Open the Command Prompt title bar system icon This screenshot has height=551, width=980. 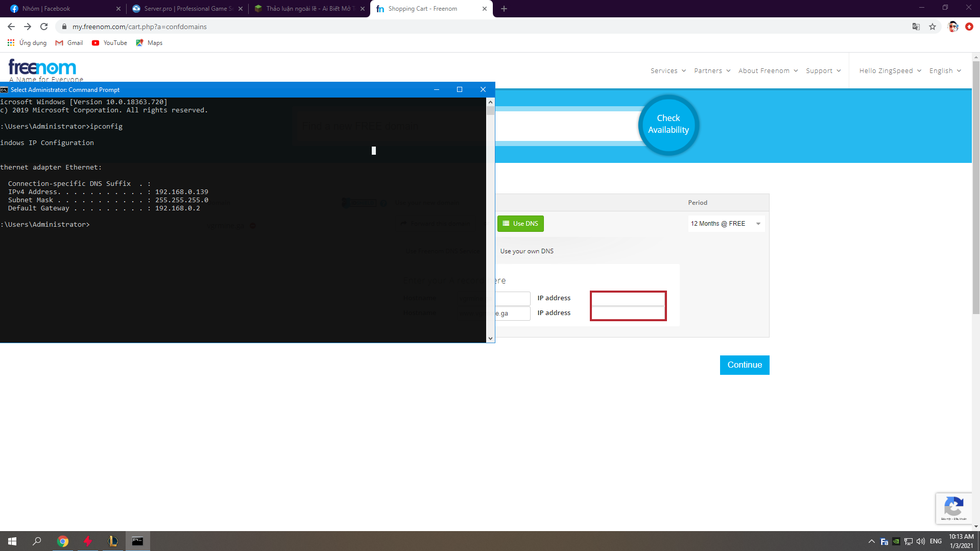5,90
